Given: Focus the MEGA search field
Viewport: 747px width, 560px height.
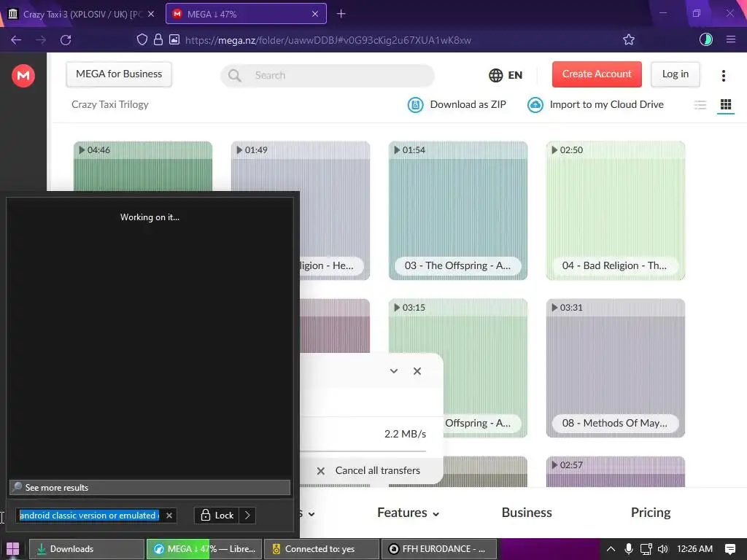Looking at the screenshot, I should [x=328, y=75].
